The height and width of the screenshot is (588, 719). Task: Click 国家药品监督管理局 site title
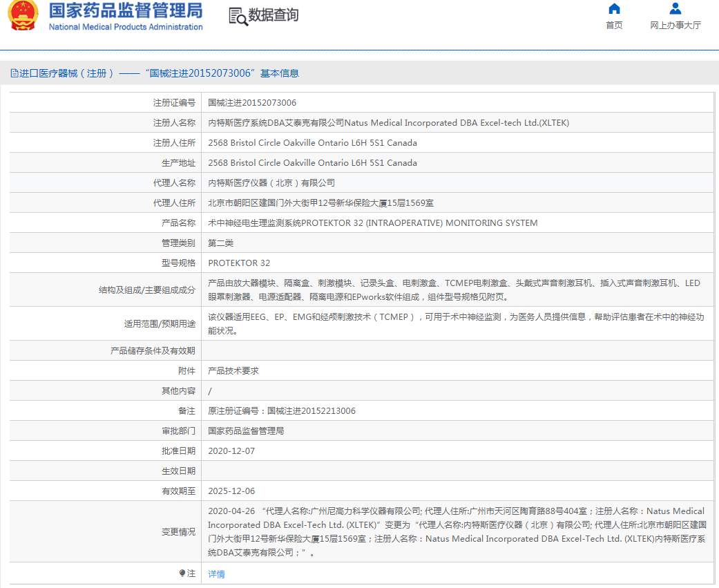coord(126,10)
